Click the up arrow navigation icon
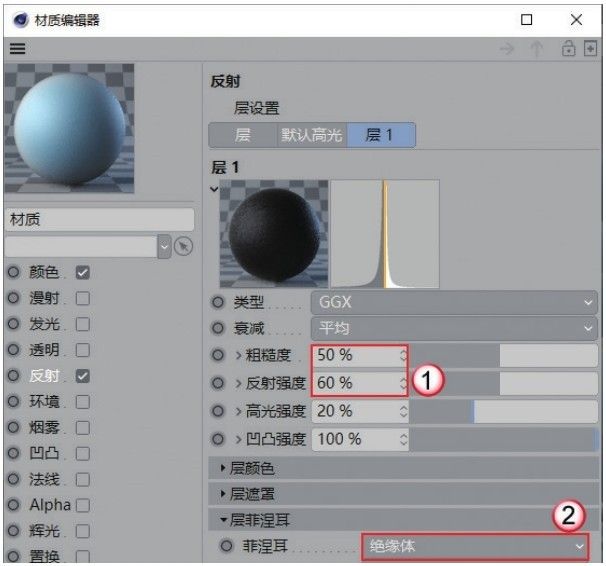 [536, 49]
